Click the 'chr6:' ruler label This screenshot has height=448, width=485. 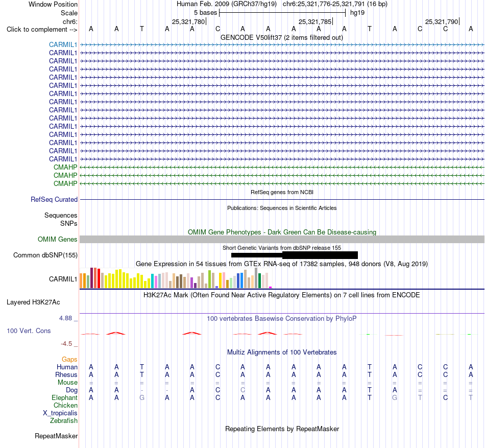tap(70, 21)
